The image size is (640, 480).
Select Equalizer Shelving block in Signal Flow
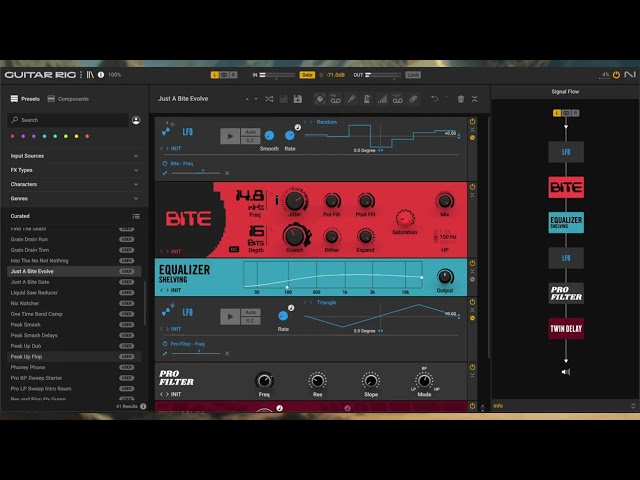pos(566,222)
